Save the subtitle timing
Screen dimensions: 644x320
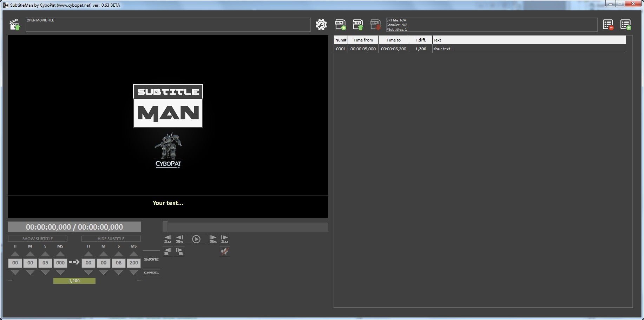pyautogui.click(x=151, y=259)
